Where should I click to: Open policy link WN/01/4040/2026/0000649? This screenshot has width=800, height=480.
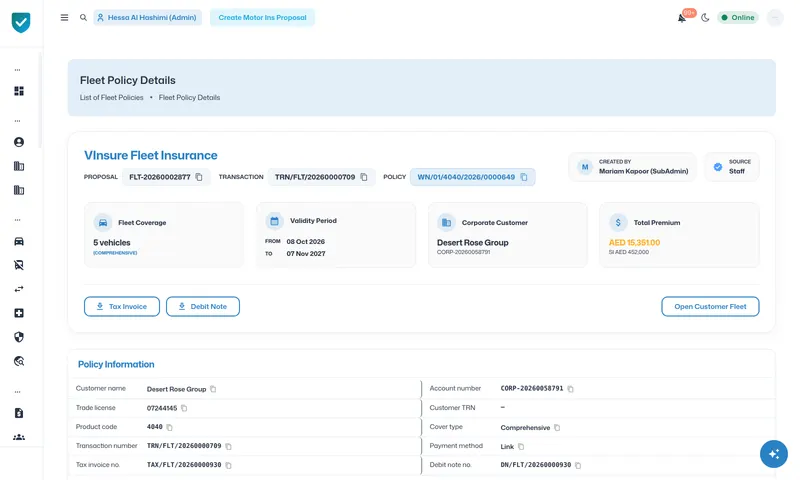pyautogui.click(x=466, y=177)
